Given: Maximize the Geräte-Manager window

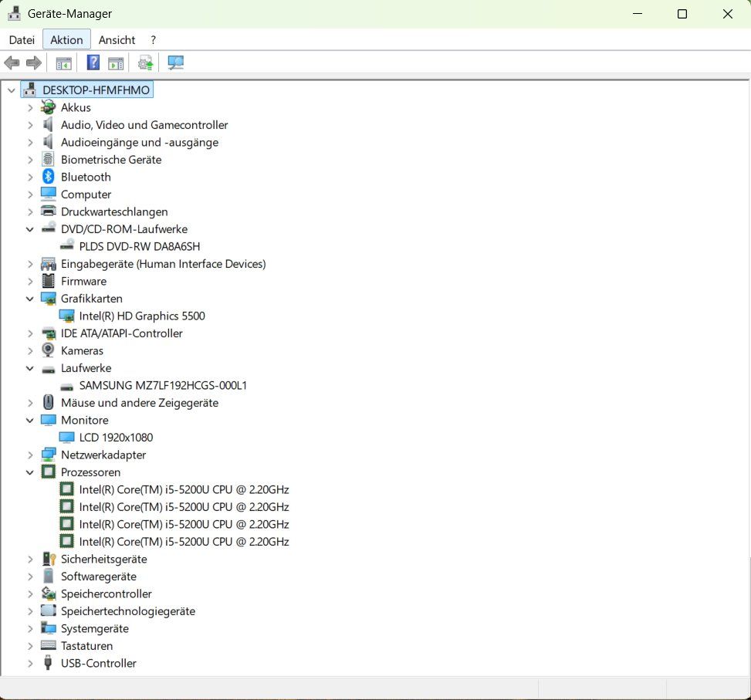Looking at the screenshot, I should tap(682, 14).
